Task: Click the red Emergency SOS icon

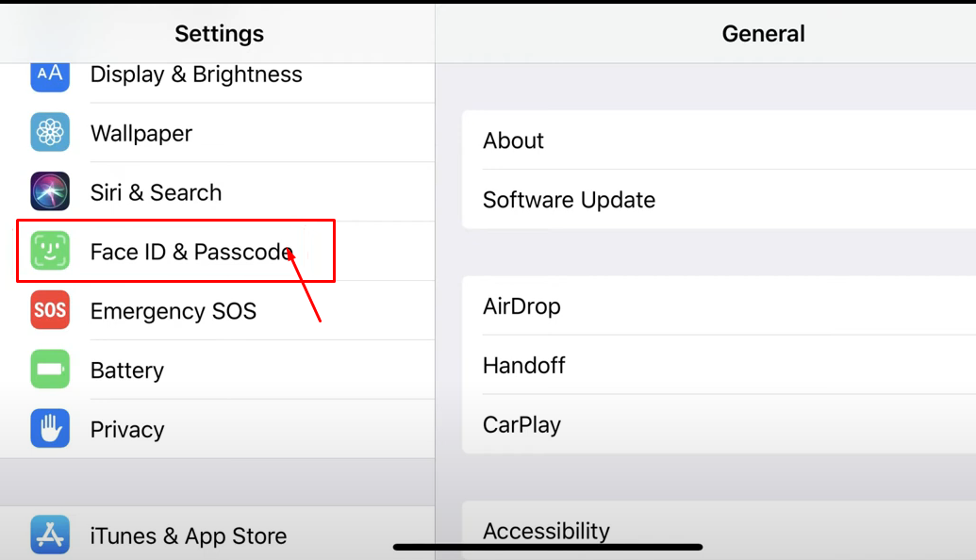Action: (x=50, y=310)
